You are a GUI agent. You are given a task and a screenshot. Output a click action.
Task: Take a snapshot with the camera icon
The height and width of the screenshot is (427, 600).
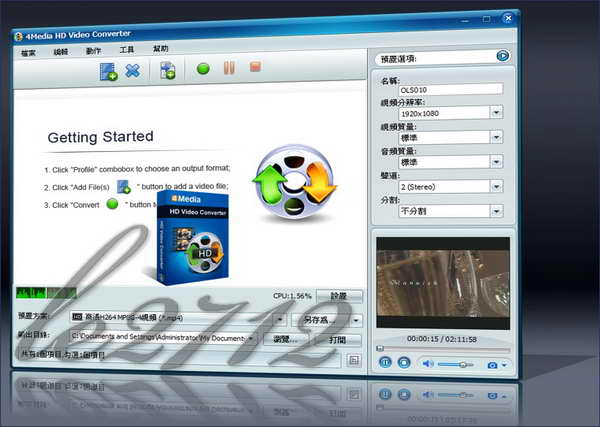click(492, 365)
